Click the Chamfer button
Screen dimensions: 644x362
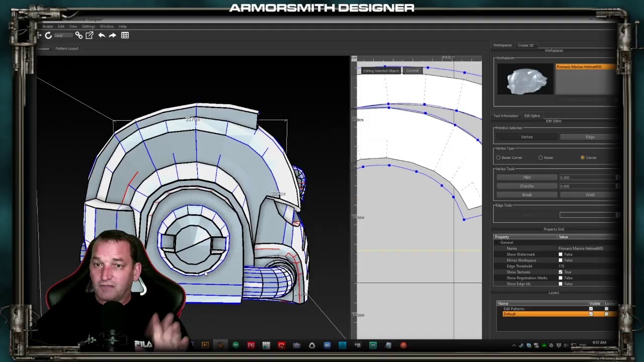[x=527, y=186]
